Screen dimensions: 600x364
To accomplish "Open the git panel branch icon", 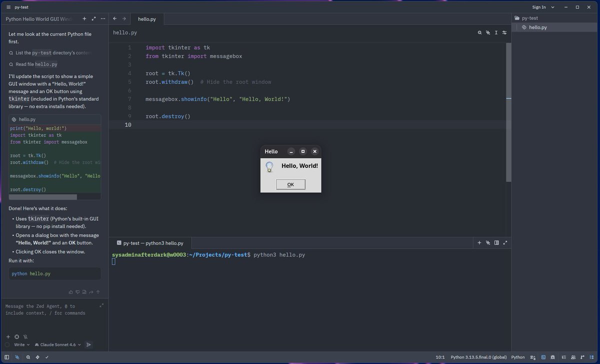I will [x=582, y=357].
